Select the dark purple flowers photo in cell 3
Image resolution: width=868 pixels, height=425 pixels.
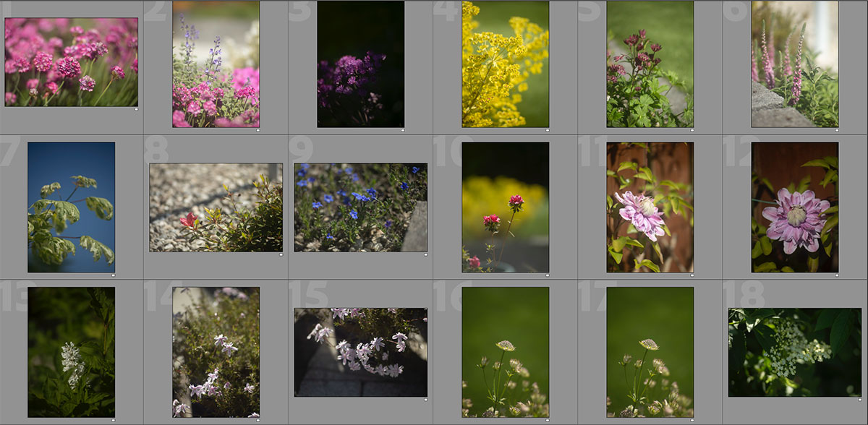tap(361, 64)
